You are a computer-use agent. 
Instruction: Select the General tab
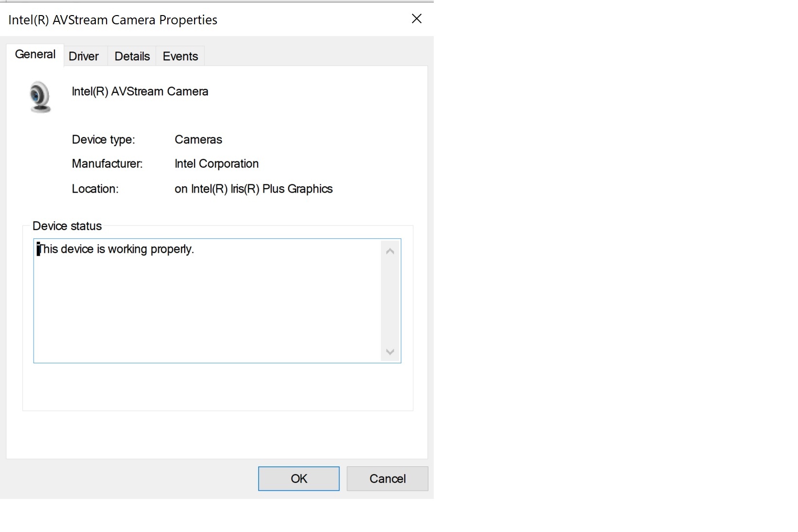point(35,54)
